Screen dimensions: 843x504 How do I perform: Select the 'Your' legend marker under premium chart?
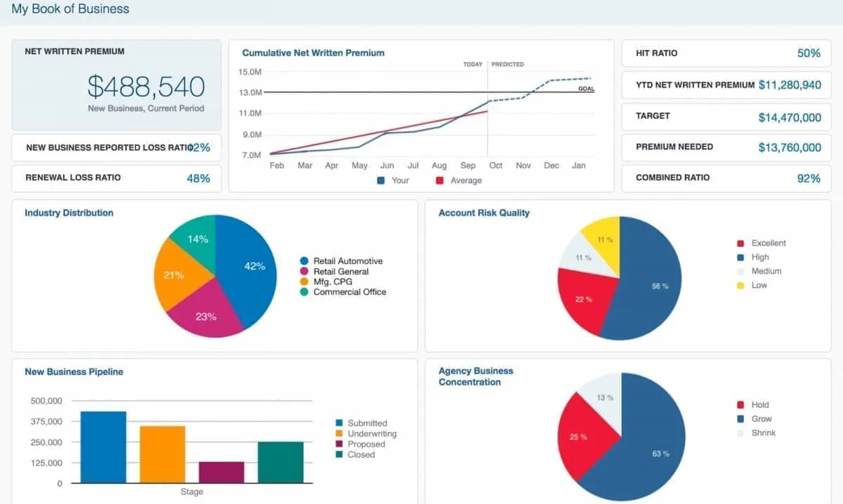point(380,180)
